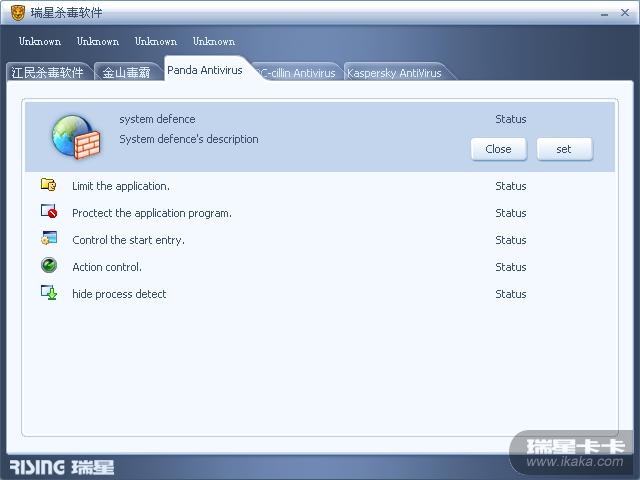Screen dimensions: 640x480
Task: Click Status for hide process detect
Action: pos(511,294)
